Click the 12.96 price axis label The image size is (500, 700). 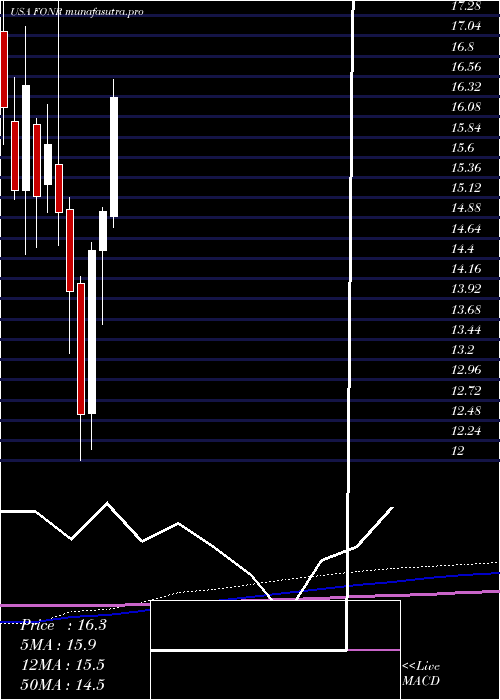point(466,370)
